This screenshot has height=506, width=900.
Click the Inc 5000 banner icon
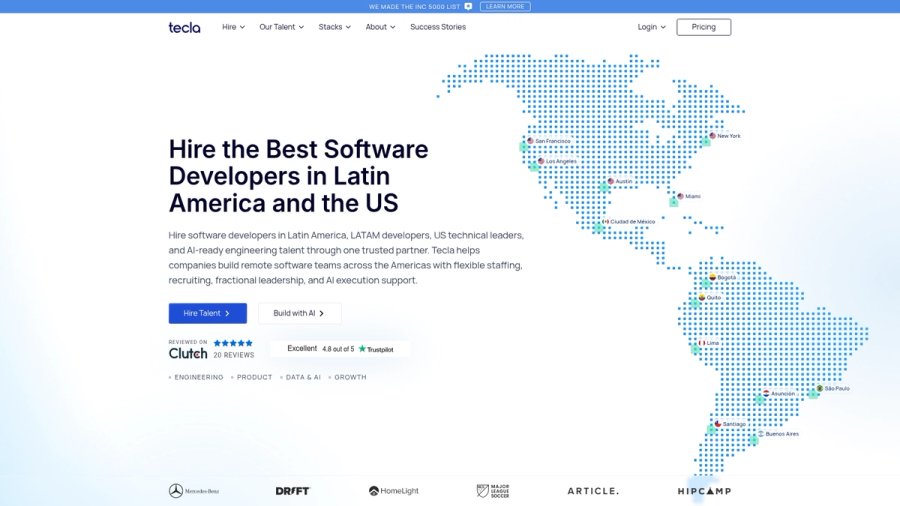point(468,6)
